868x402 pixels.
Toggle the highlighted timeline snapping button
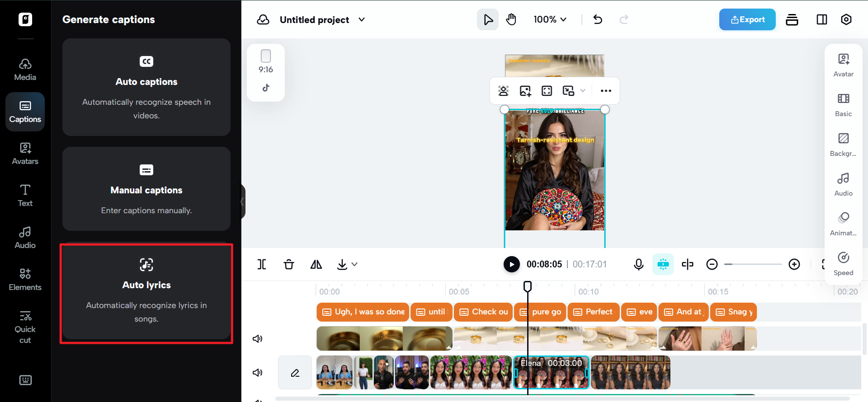tap(663, 264)
